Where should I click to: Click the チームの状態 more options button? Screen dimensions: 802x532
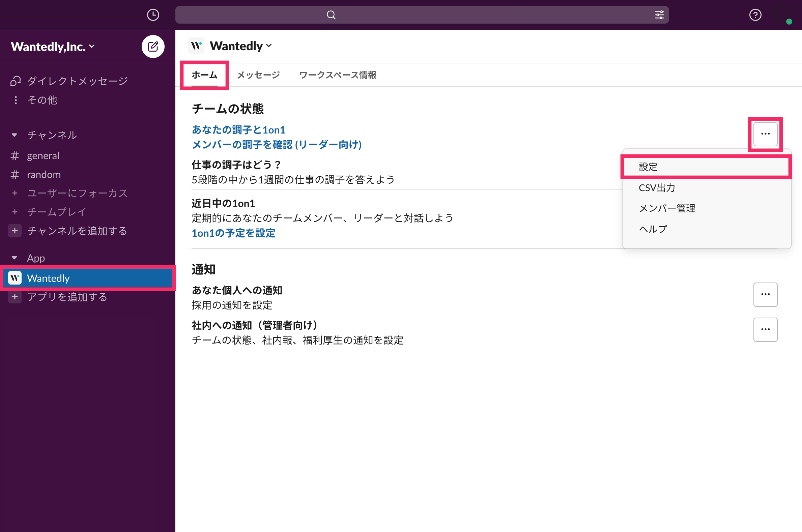point(765,134)
